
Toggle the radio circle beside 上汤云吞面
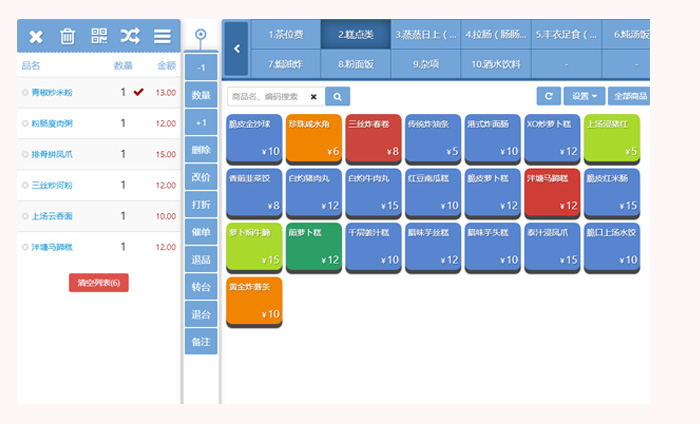(25, 217)
